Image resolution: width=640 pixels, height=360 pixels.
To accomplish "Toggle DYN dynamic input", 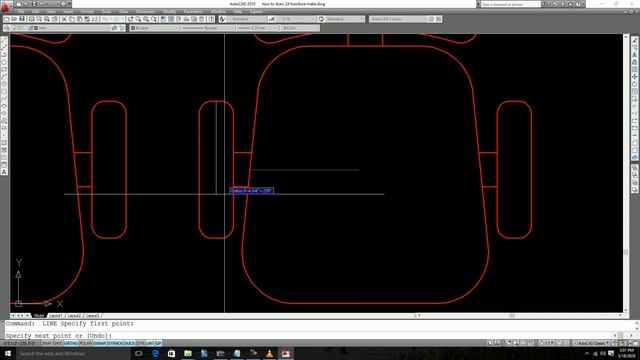I will pos(140,343).
